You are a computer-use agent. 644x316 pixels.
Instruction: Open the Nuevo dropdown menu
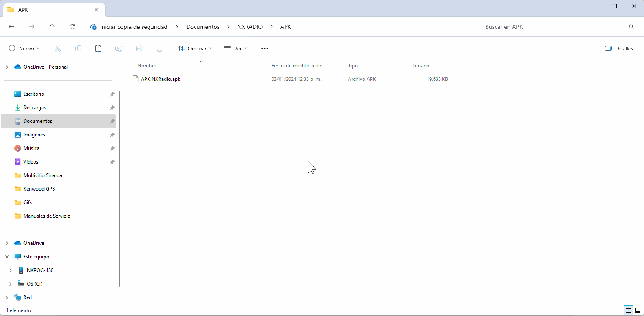[24, 49]
